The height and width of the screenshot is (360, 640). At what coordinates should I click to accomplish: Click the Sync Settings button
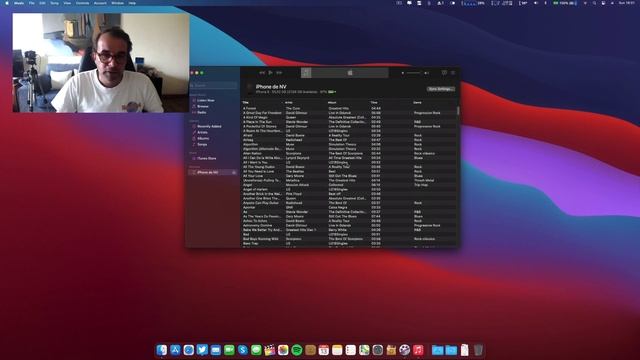tap(441, 89)
